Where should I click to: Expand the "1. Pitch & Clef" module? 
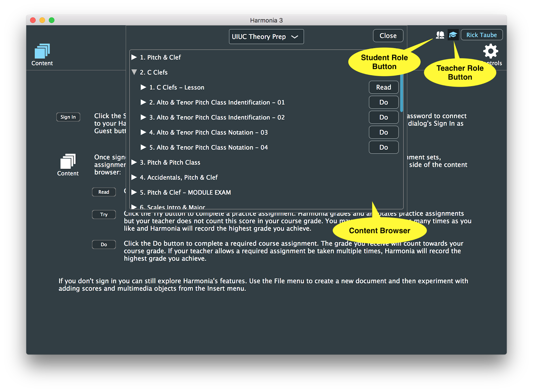point(134,57)
